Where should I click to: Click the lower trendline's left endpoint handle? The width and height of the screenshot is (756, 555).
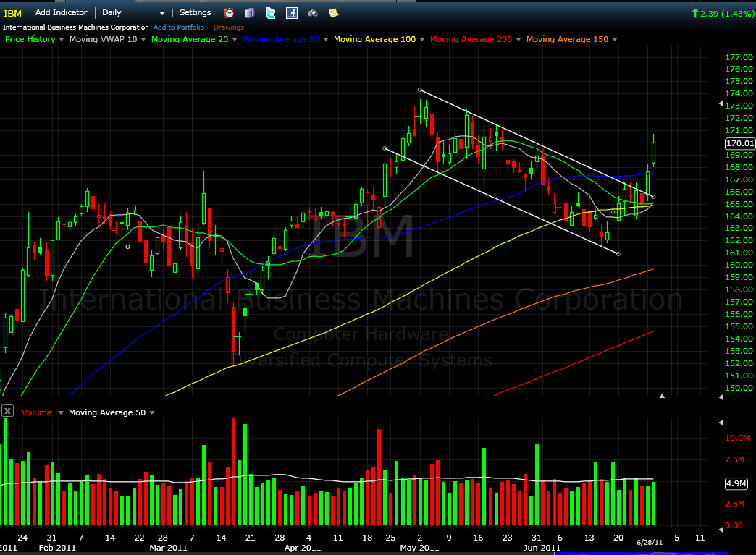tap(385, 148)
